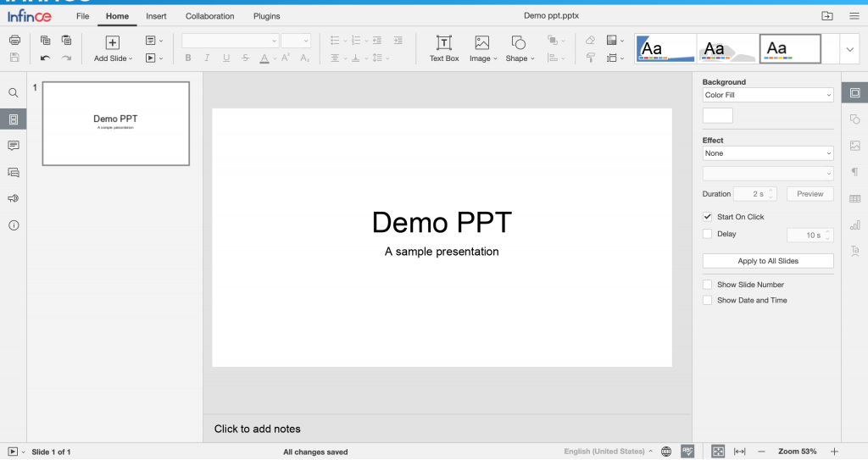Open image settings in right sidebar

point(854,146)
